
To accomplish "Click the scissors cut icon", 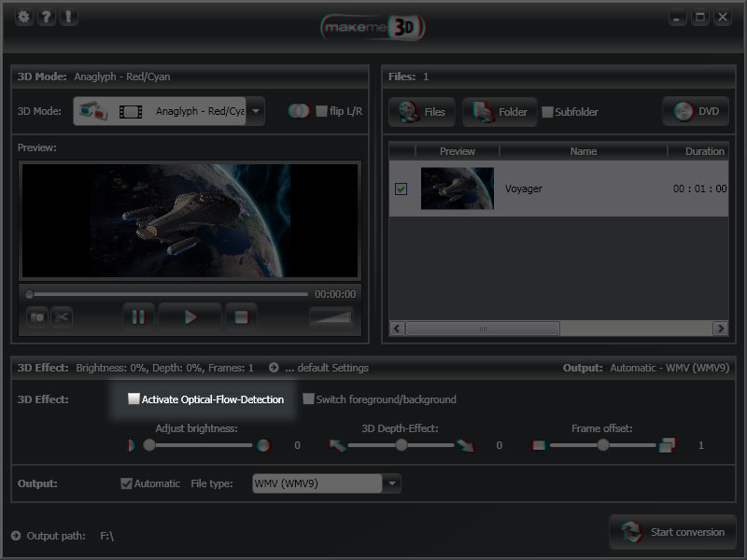I will tap(62, 317).
